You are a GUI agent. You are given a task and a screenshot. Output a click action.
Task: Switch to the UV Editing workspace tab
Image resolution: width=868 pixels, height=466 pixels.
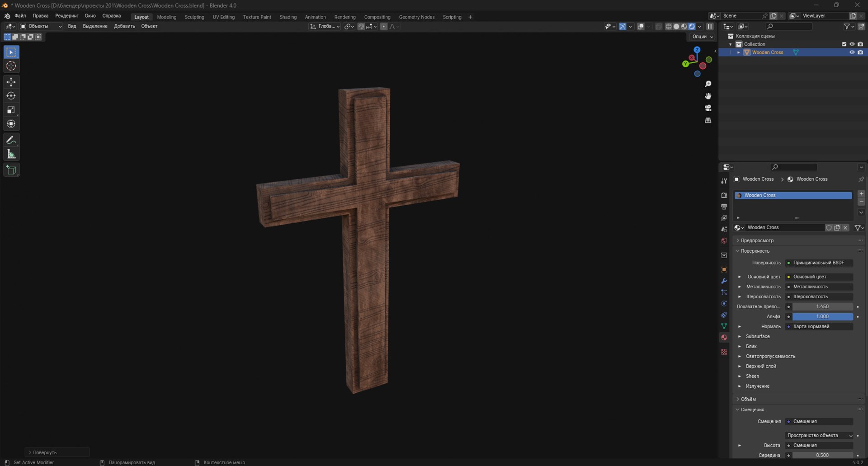224,17
